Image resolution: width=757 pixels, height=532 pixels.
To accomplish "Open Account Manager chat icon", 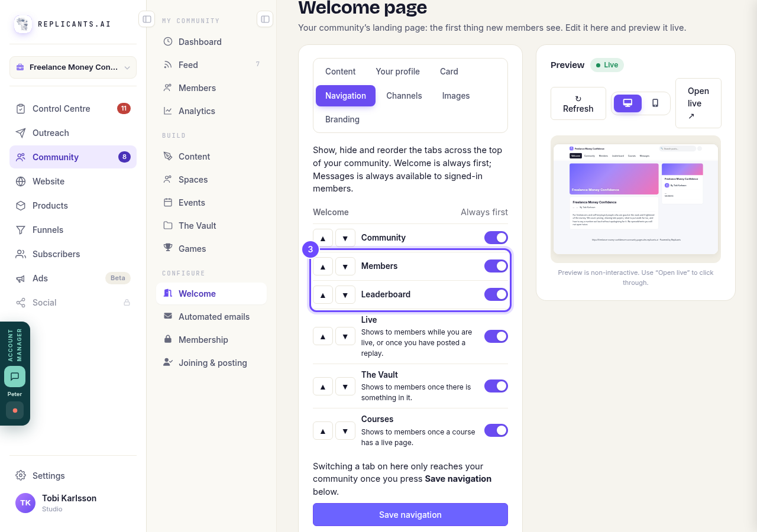I will coord(15,377).
